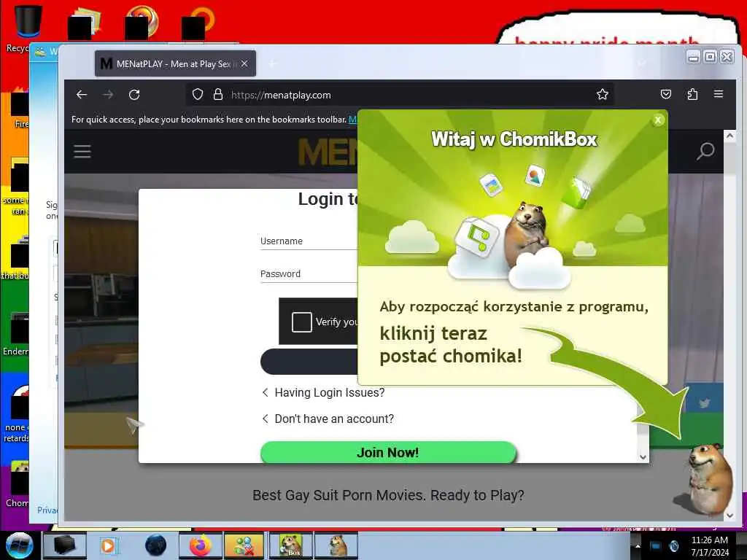Screen dimensions: 747x560
Task: Open Pocket save icon in toolbar
Action: 666,94
